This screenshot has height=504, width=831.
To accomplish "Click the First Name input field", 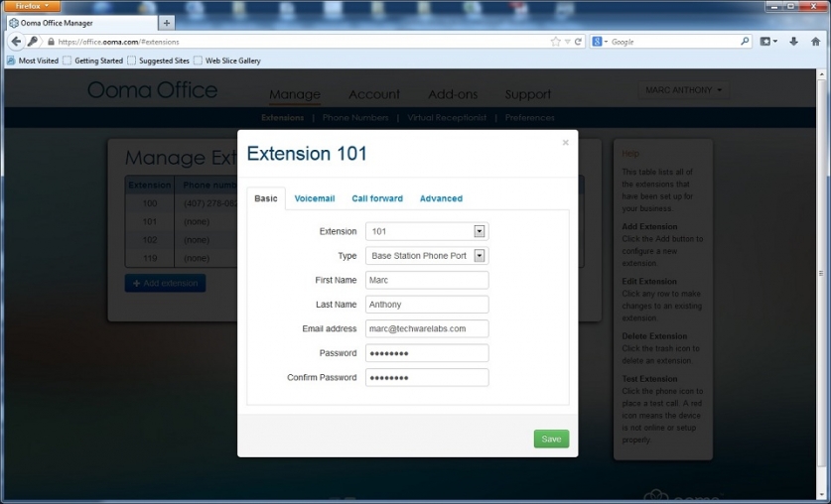I will click(x=427, y=280).
